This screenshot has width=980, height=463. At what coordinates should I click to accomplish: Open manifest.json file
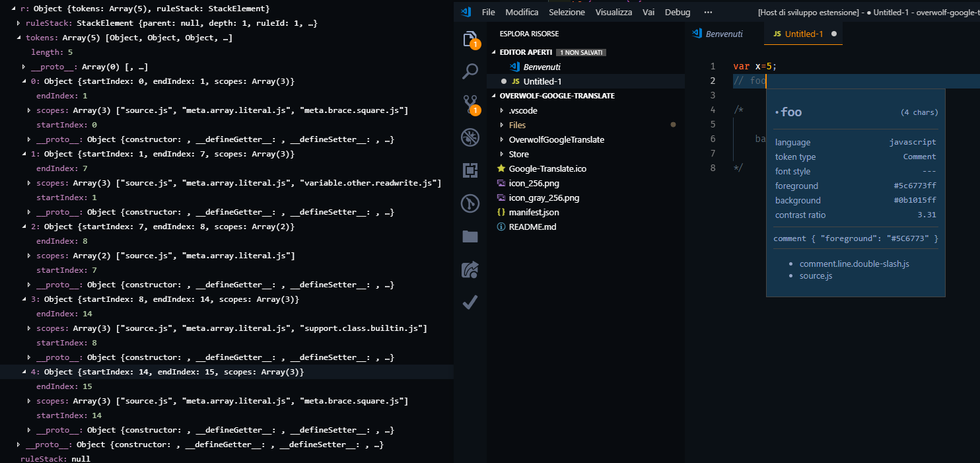534,212
